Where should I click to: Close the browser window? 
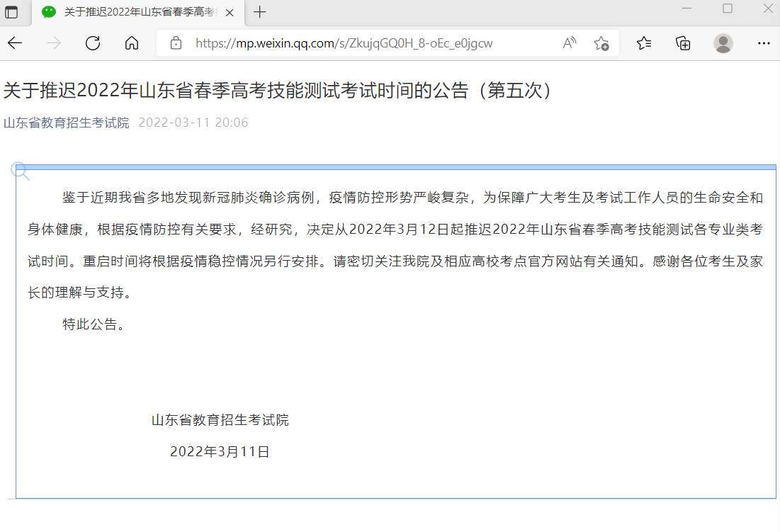[x=768, y=9]
